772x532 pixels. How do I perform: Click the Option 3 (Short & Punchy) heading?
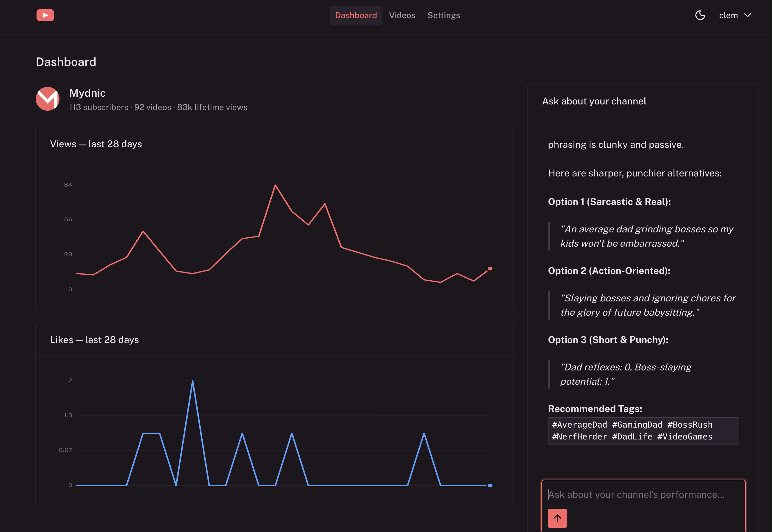(608, 340)
